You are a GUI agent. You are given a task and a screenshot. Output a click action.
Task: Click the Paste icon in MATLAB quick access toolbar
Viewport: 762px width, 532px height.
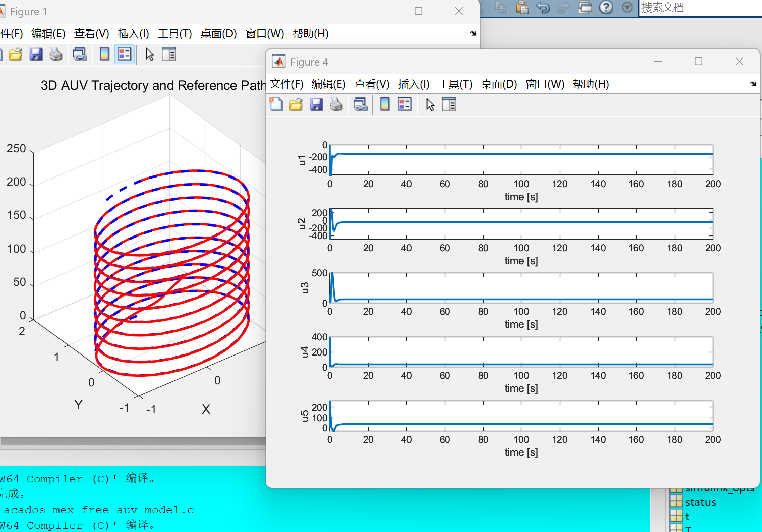pos(522,7)
